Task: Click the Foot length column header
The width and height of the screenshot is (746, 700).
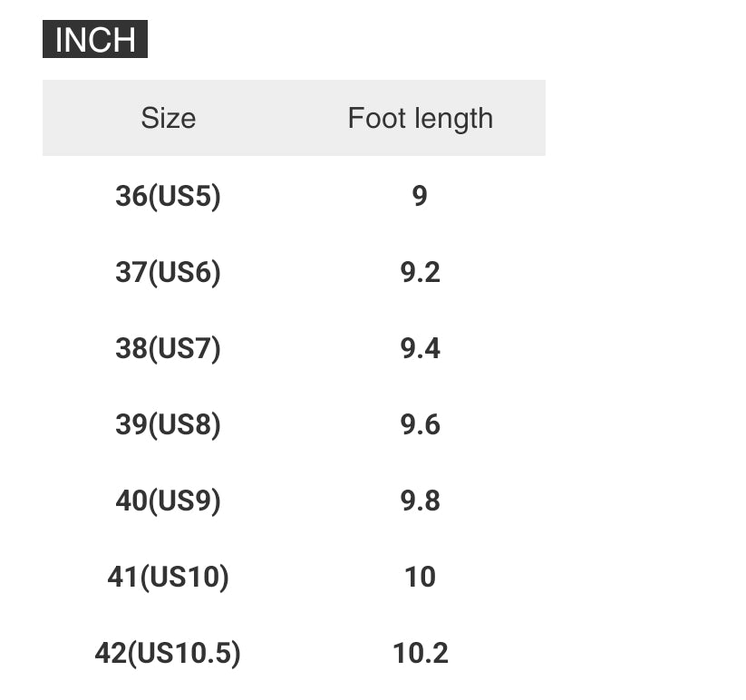Action: click(420, 118)
